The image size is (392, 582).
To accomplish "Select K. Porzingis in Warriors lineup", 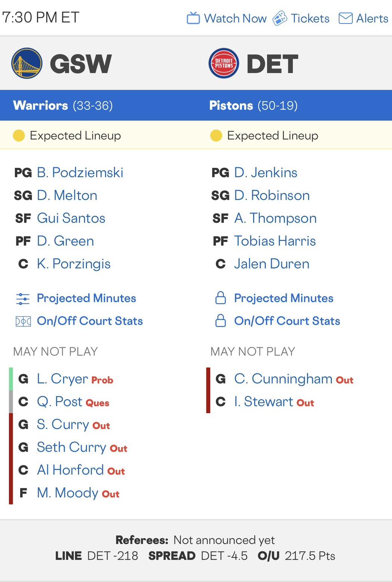I will (74, 264).
